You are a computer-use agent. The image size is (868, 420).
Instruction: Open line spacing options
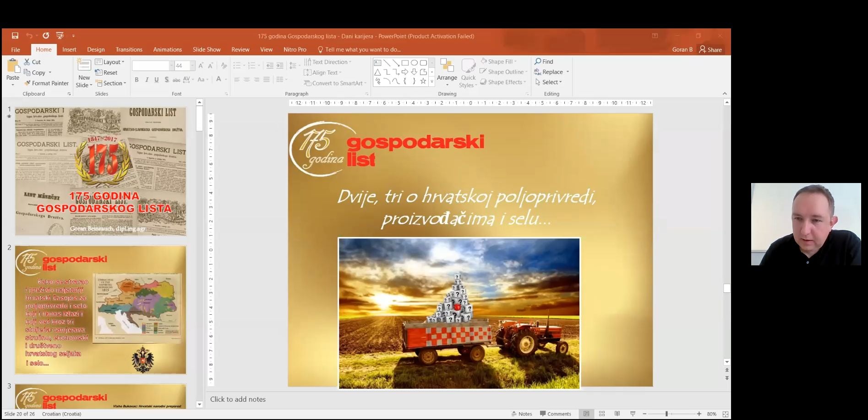tap(294, 66)
